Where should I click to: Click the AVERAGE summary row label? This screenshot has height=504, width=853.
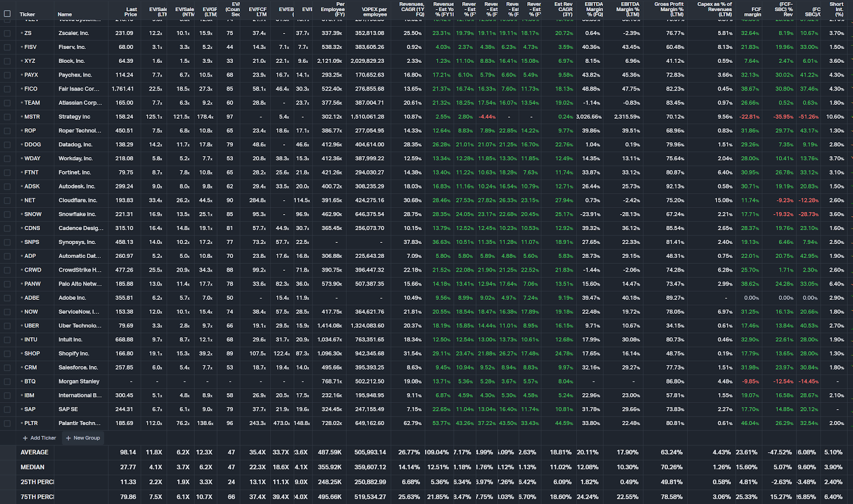[35, 452]
